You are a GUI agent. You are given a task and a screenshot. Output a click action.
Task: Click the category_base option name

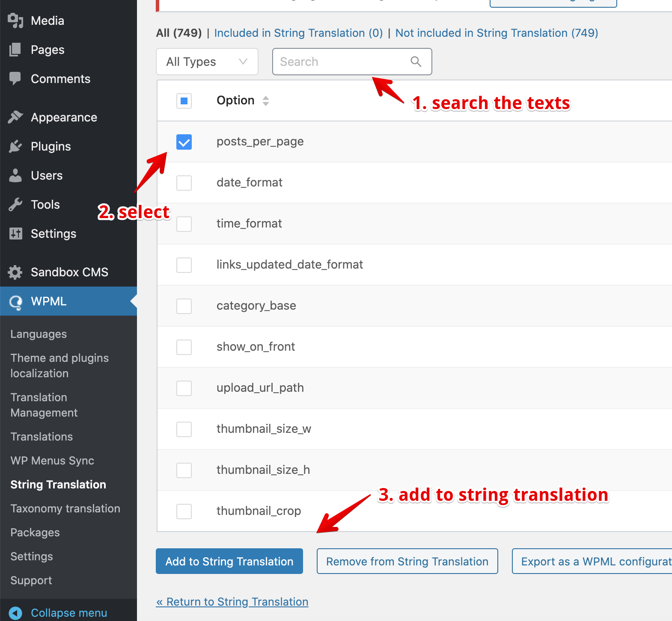click(x=256, y=306)
